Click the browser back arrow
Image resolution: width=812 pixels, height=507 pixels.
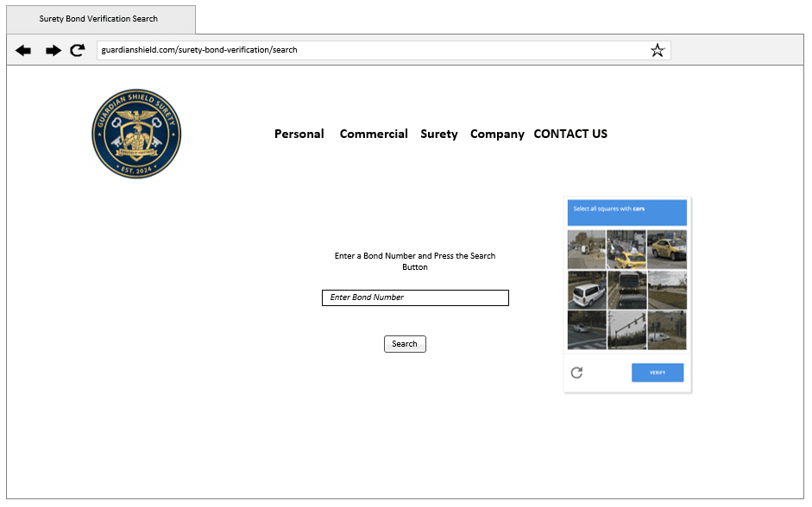pyautogui.click(x=23, y=51)
